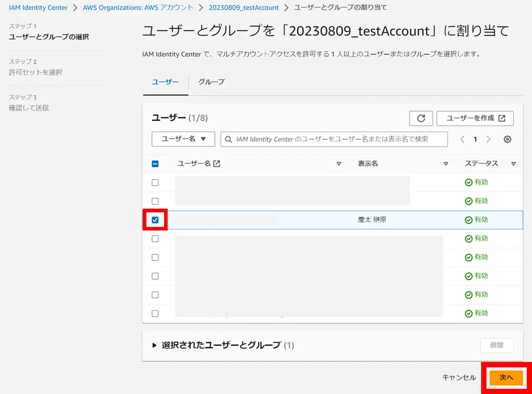Open 20230809_testAccount breadcrumb link
This screenshot has height=394, width=532.
(243, 8)
